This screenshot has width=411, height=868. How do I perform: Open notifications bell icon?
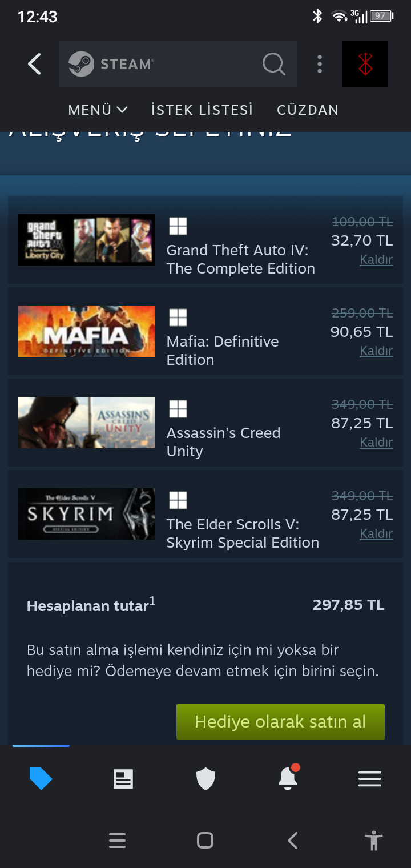(x=288, y=778)
